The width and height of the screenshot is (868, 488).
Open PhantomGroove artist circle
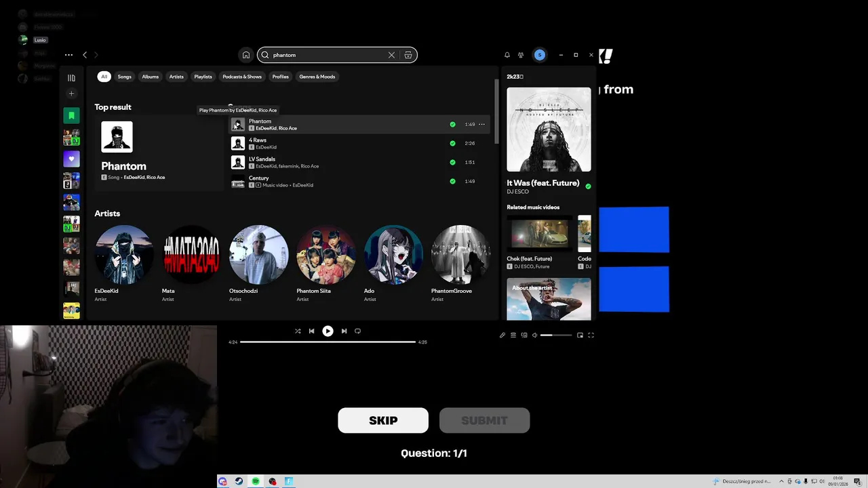pyautogui.click(x=460, y=254)
